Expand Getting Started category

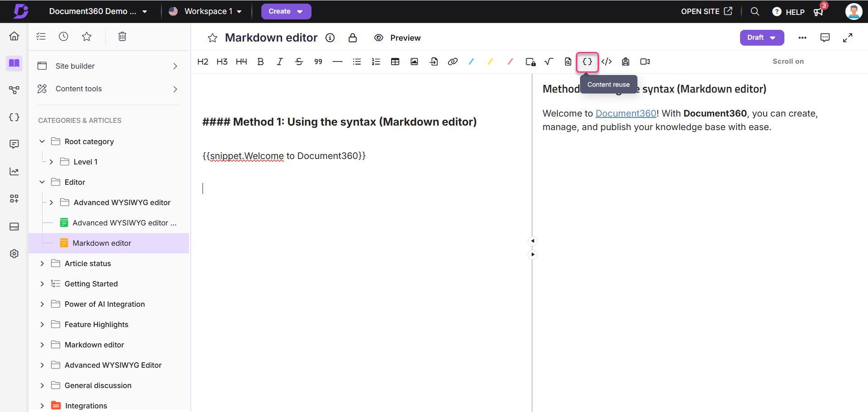pos(42,284)
